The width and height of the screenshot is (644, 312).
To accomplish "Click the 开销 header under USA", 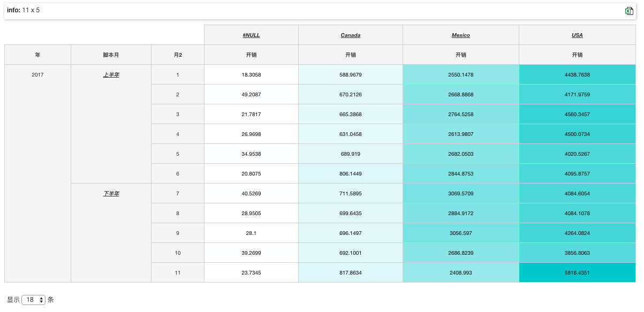I will [577, 55].
